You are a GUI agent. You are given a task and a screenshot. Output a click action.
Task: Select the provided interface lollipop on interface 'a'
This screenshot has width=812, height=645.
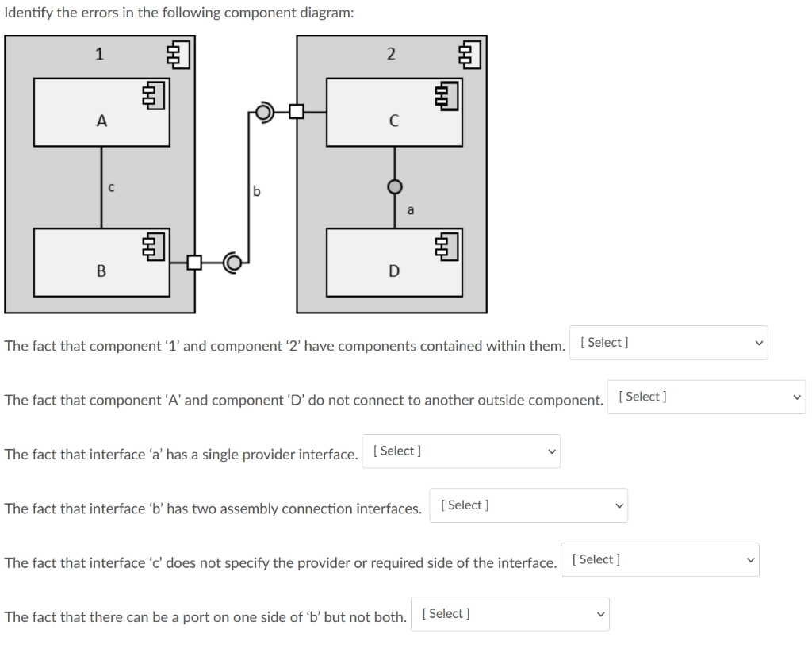394,187
